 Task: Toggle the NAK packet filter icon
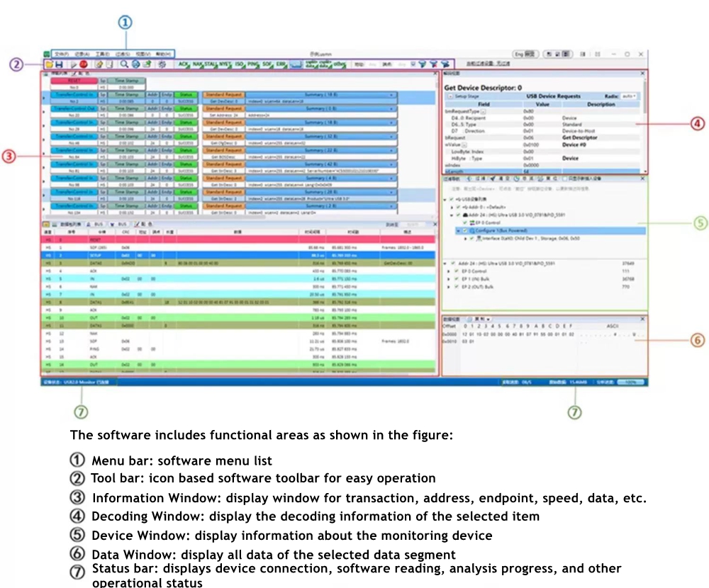(x=199, y=64)
